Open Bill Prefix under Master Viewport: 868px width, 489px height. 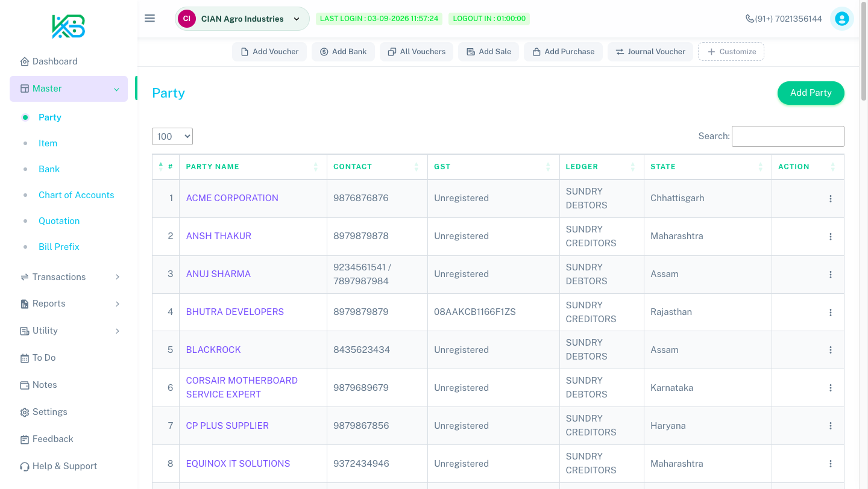point(59,247)
